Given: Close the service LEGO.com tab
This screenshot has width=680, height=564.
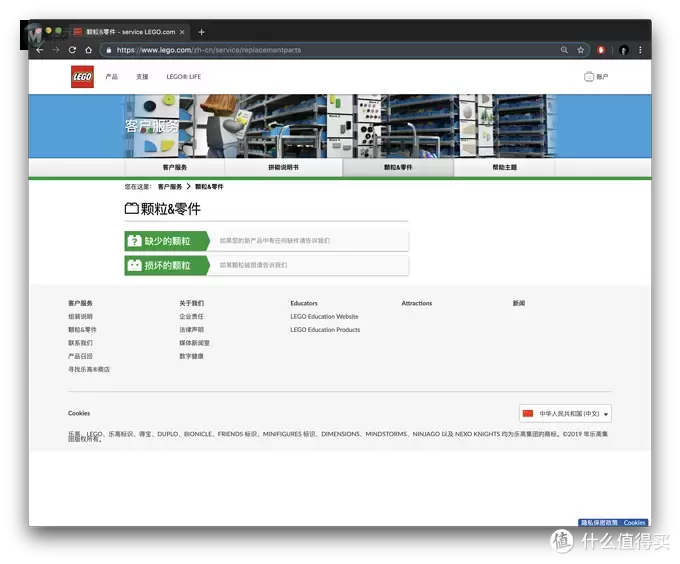Looking at the screenshot, I should tap(182, 32).
